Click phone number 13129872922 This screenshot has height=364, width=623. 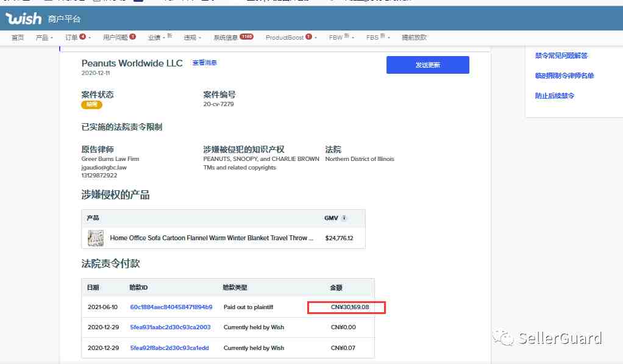pos(99,176)
